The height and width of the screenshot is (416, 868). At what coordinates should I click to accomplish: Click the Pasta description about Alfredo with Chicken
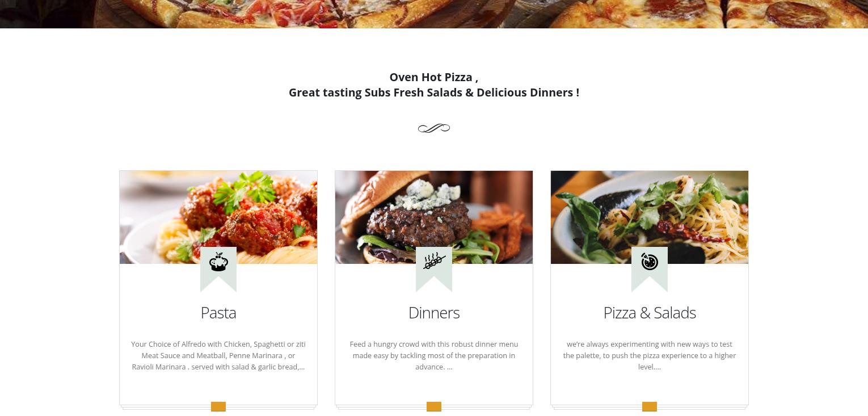(x=218, y=355)
